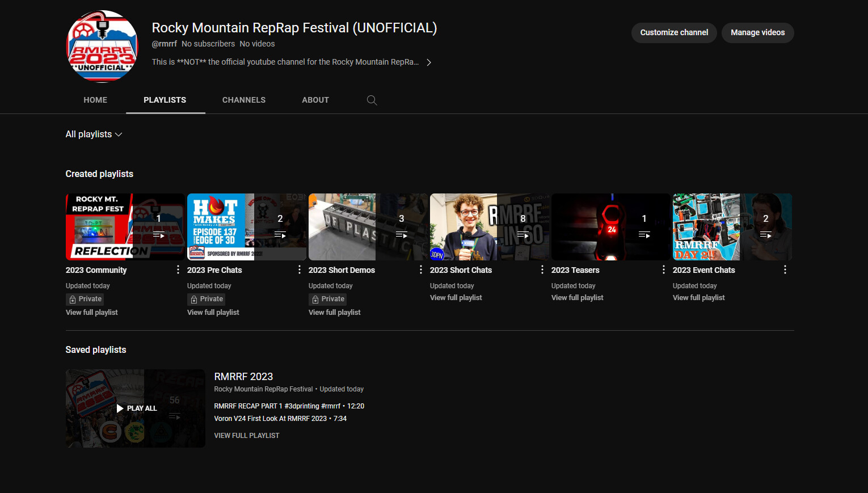Click the 2023 Community playlist title
The image size is (868, 493).
[x=96, y=270]
